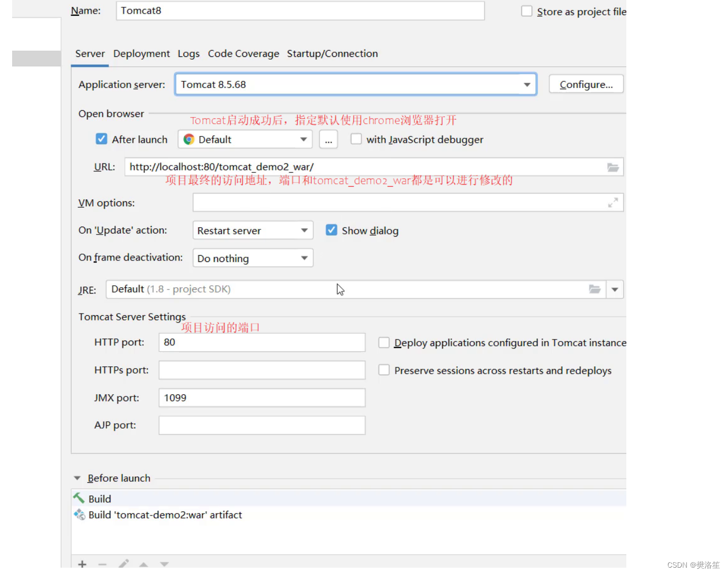Click the pencil edit icon below Build list

[123, 563]
